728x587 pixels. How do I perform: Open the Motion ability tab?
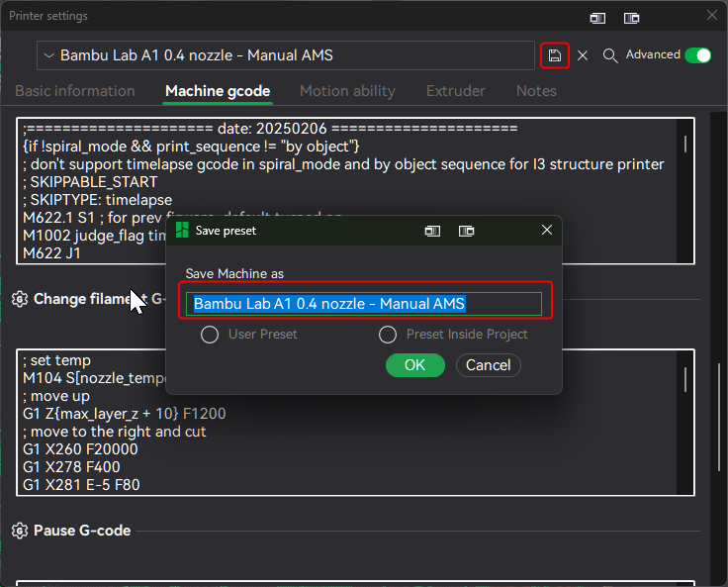[x=347, y=91]
